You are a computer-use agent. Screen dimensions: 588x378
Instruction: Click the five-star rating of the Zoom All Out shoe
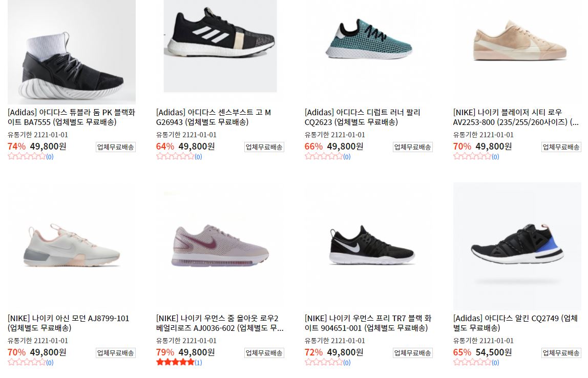175,362
